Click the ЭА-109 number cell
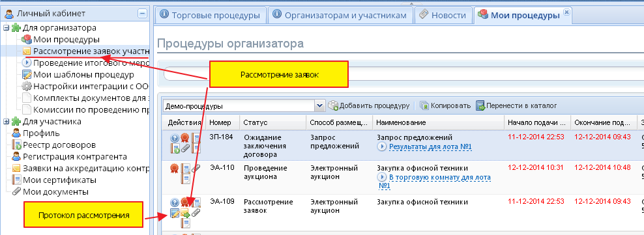 [222, 202]
